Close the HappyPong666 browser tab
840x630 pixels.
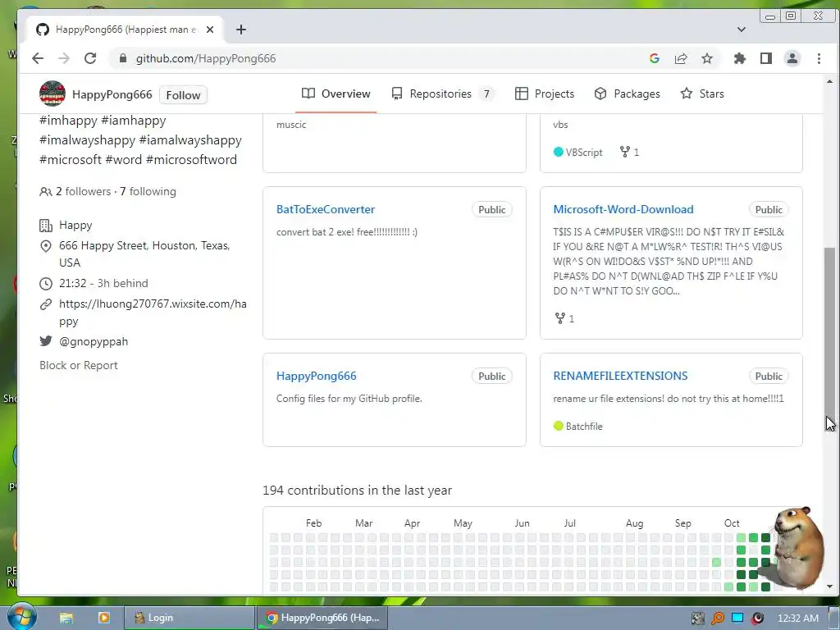pos(210,30)
